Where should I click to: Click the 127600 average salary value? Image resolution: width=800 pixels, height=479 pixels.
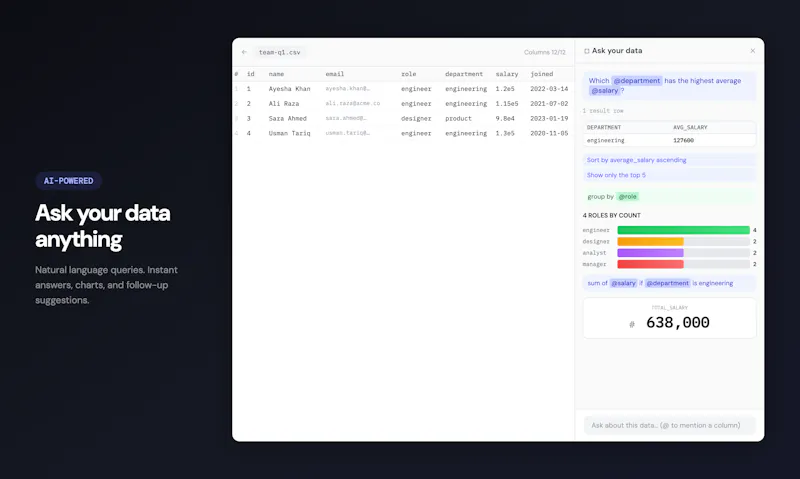(683, 140)
